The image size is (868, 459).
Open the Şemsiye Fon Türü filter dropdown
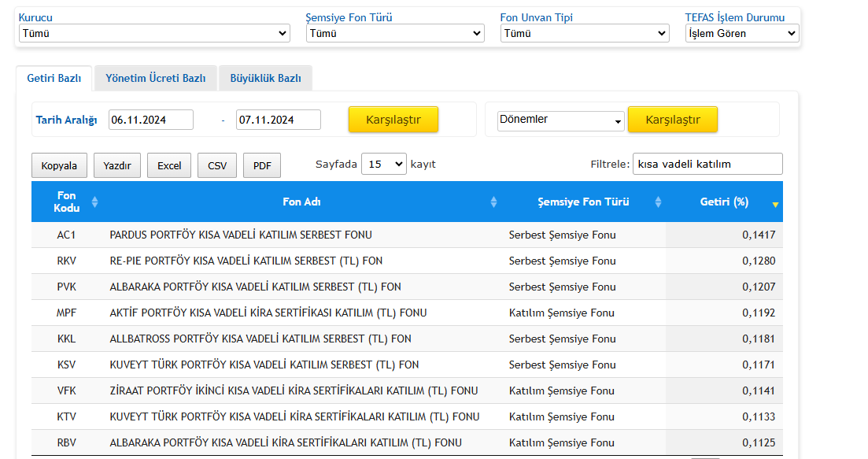tap(395, 33)
